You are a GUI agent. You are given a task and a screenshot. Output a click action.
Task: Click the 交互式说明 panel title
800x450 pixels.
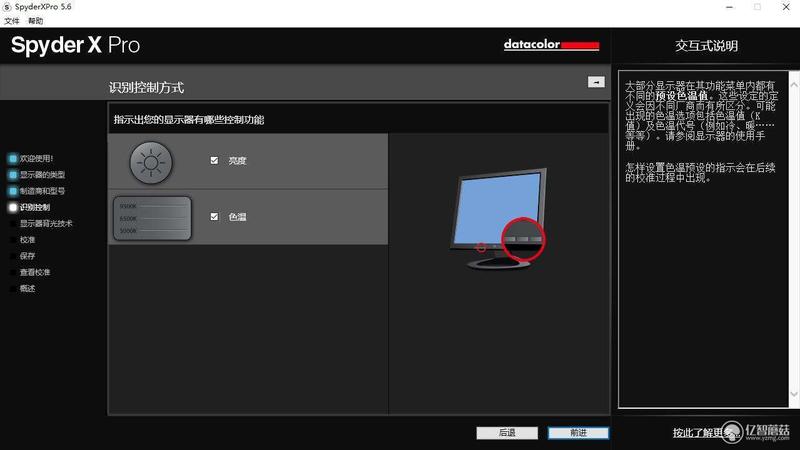coord(707,46)
